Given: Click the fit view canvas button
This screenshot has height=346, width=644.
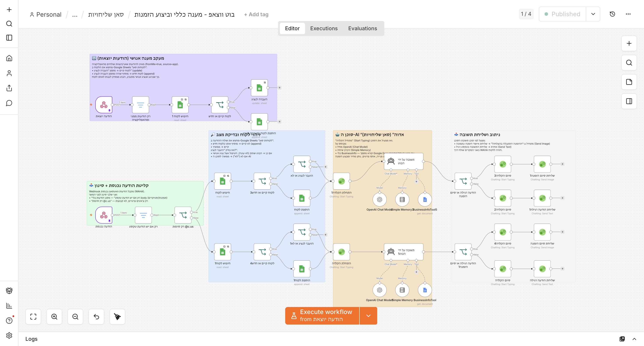Looking at the screenshot, I should (x=33, y=317).
